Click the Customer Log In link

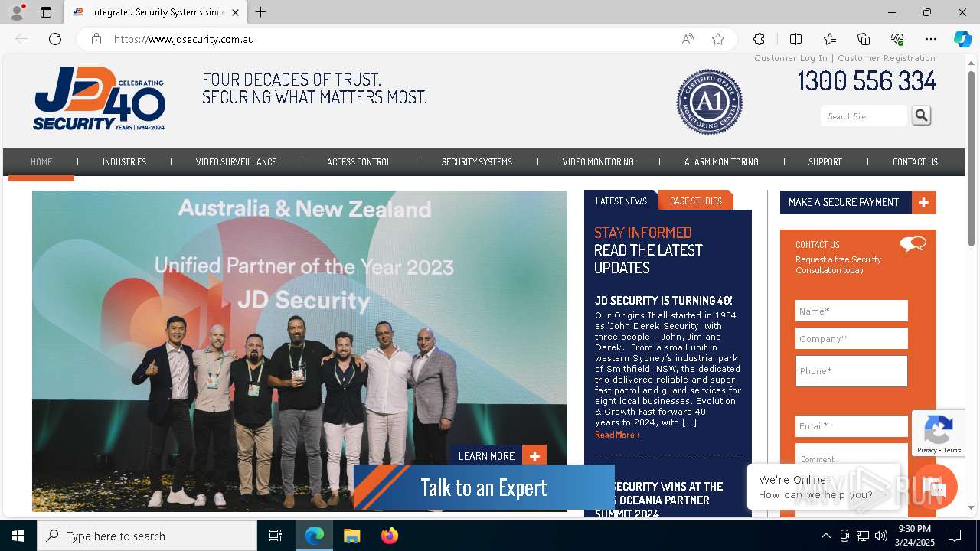[x=791, y=58]
